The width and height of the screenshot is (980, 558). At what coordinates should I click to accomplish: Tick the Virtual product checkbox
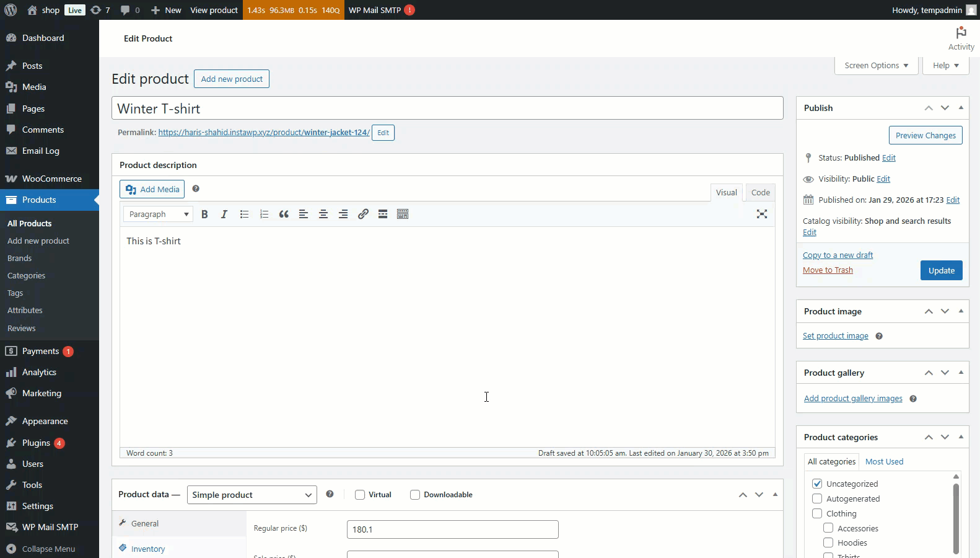click(360, 495)
